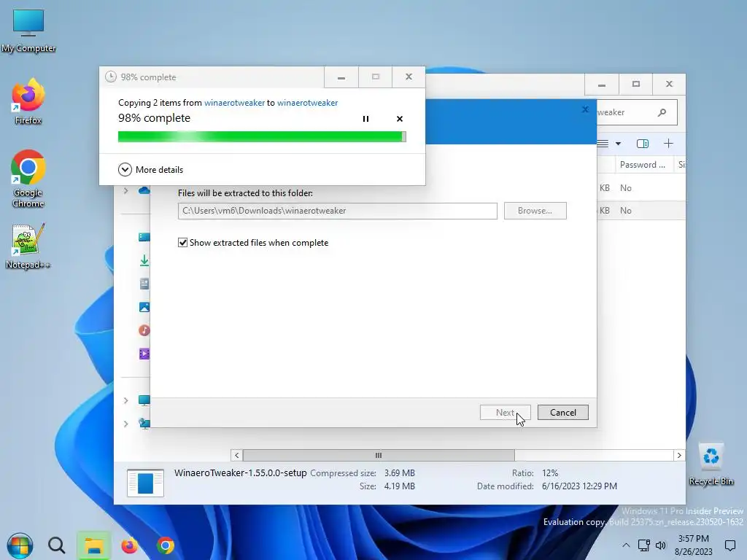Screen dimensions: 747x560
Task: Open the source winaerotweaker link
Action: point(234,103)
